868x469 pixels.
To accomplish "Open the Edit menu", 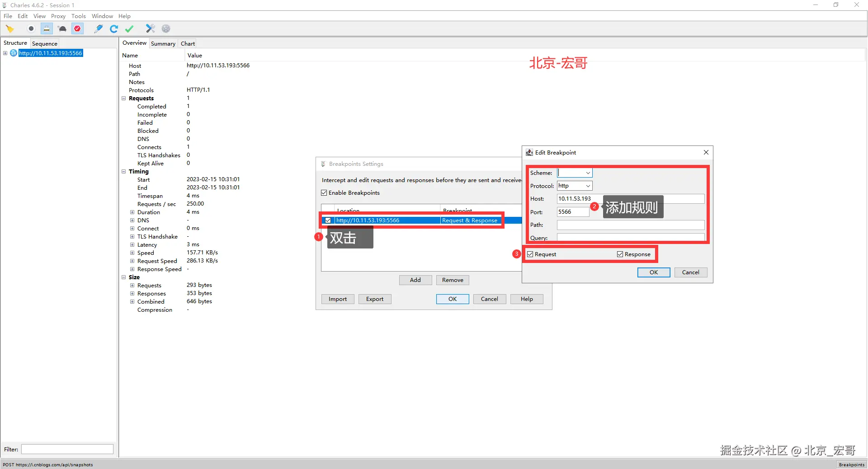I will (23, 16).
